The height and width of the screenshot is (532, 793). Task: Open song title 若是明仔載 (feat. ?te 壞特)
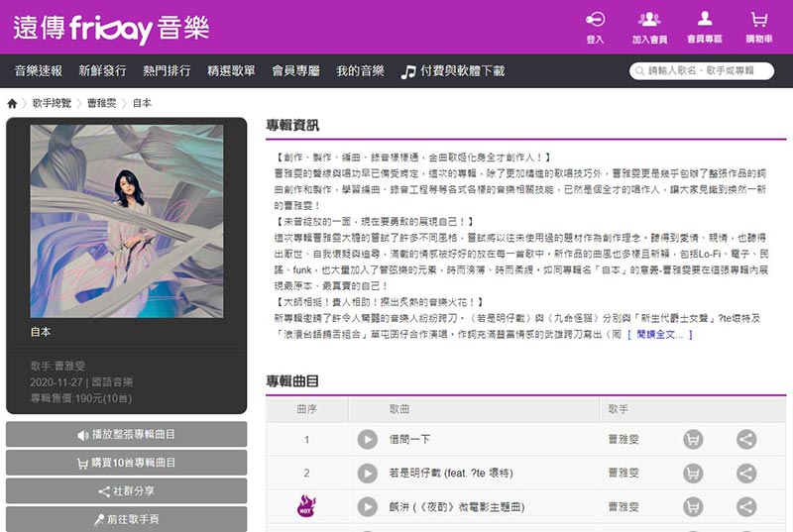(451, 474)
